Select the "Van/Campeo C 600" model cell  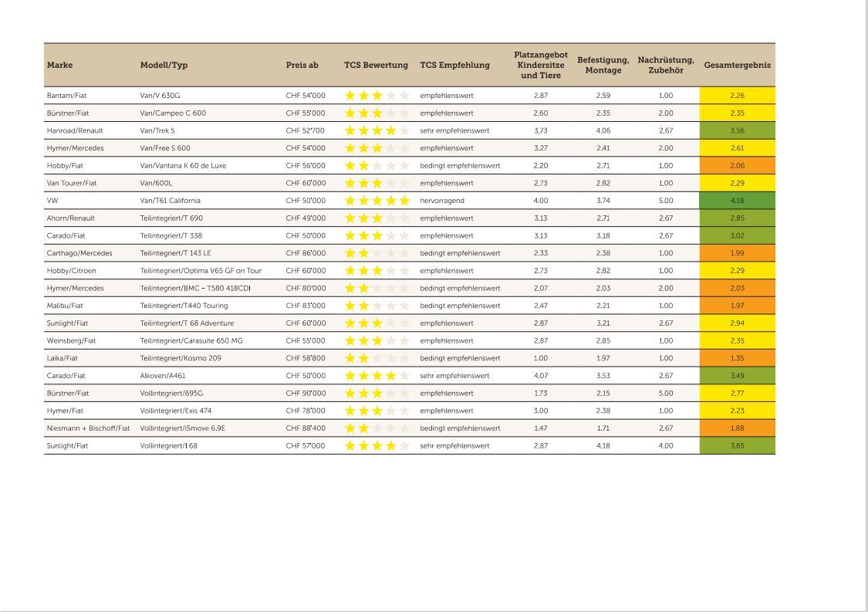pos(173,113)
